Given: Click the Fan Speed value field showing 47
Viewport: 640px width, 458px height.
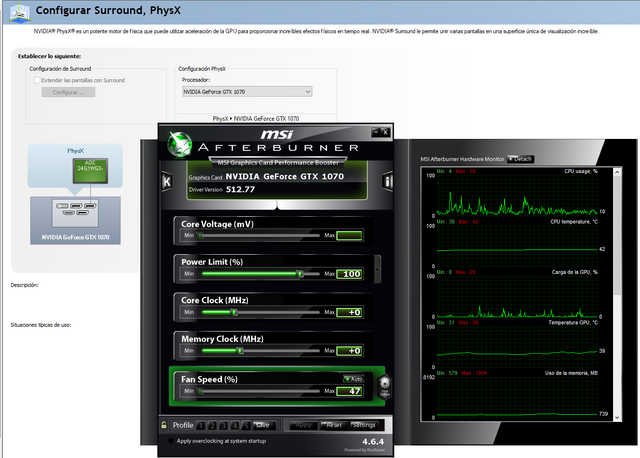Looking at the screenshot, I should (x=349, y=391).
